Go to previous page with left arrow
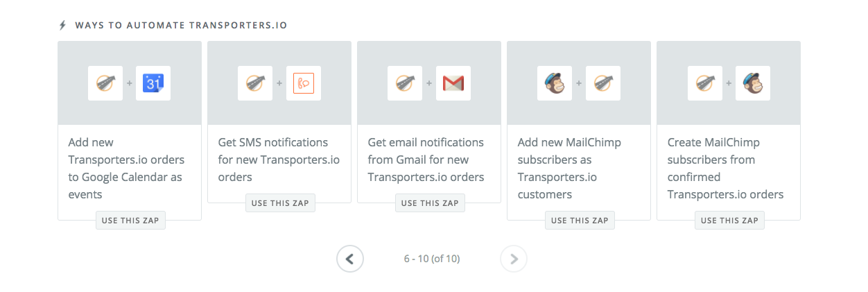 tap(350, 259)
